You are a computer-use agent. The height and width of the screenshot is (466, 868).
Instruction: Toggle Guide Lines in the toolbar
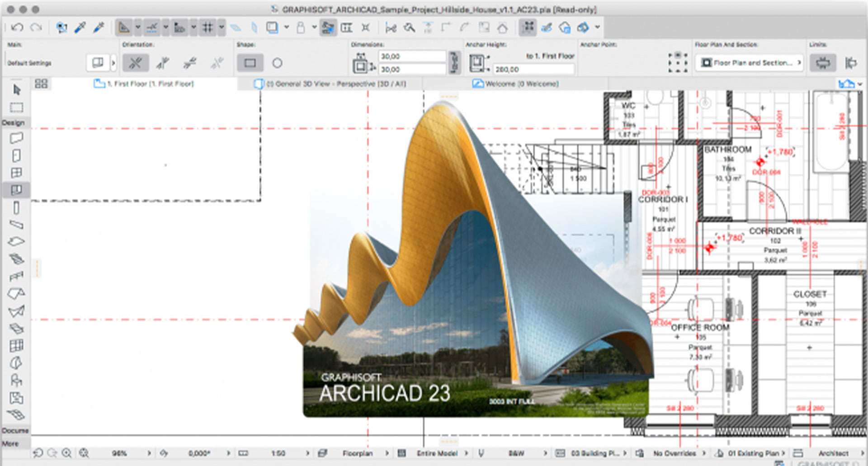pos(123,28)
